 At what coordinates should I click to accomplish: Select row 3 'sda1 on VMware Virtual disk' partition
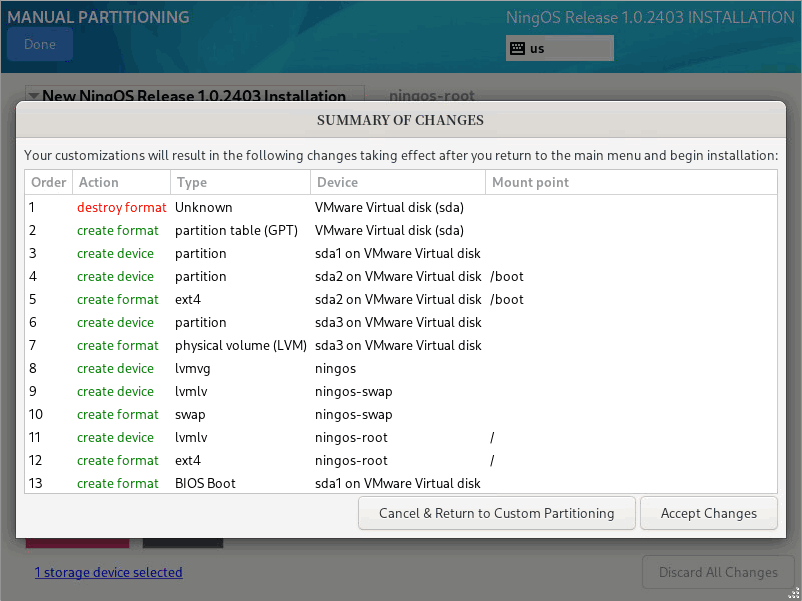397,253
